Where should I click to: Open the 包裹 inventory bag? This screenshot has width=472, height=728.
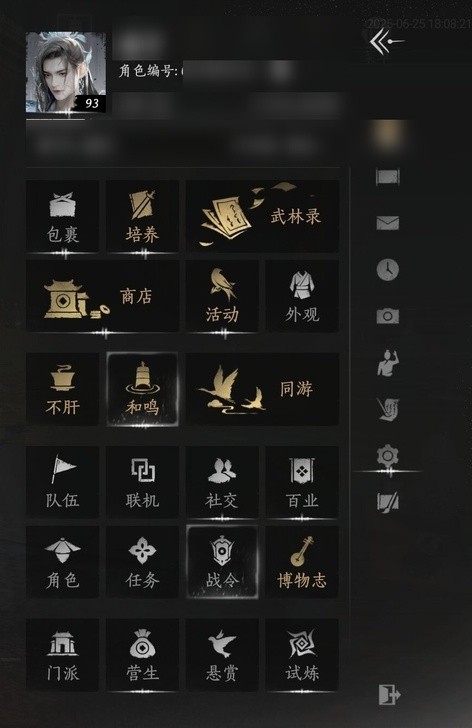[63, 216]
